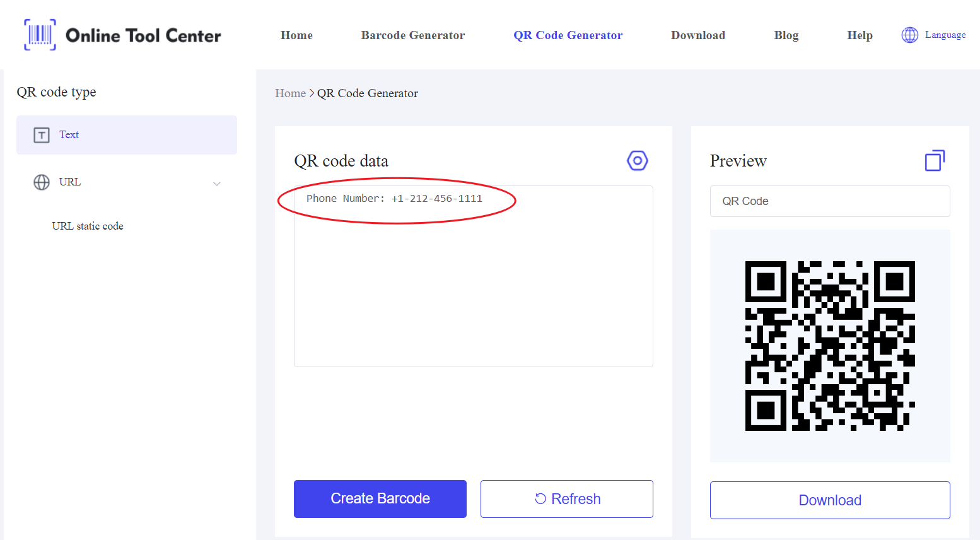Open the QR code settings hexagon icon

[x=638, y=161]
